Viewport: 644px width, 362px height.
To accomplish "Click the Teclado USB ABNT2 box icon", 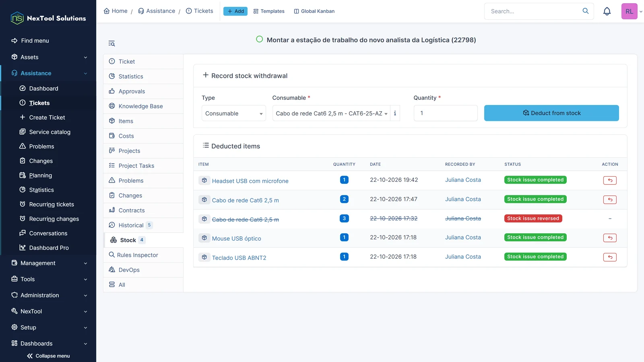I will tap(204, 257).
